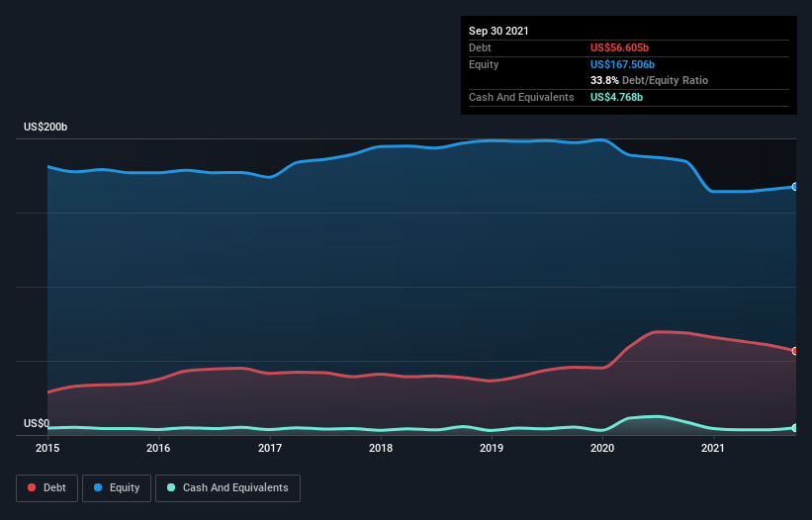Screen dimensions: 812x520
Task: Click the 2021 label on the x-axis
Action: point(713,448)
